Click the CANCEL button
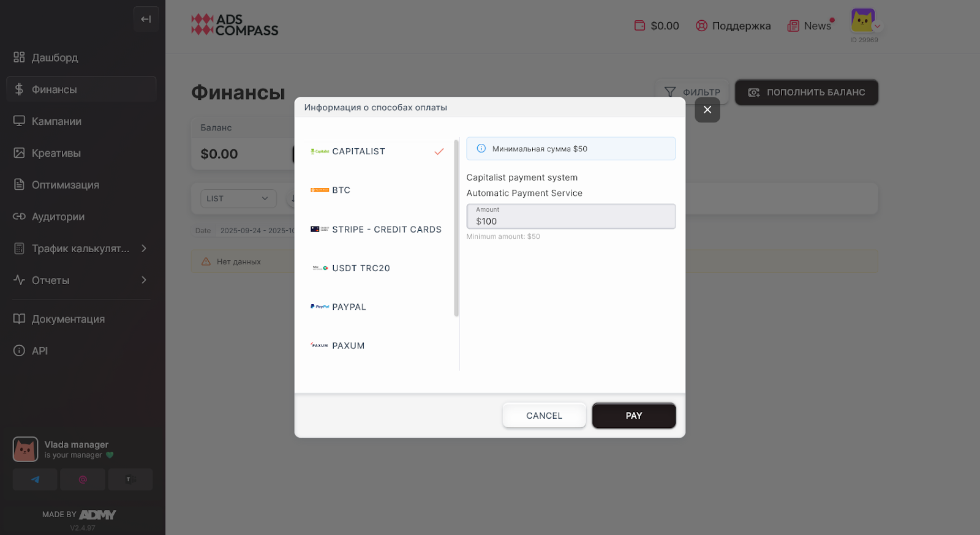Image resolution: width=980 pixels, height=535 pixels. point(544,416)
